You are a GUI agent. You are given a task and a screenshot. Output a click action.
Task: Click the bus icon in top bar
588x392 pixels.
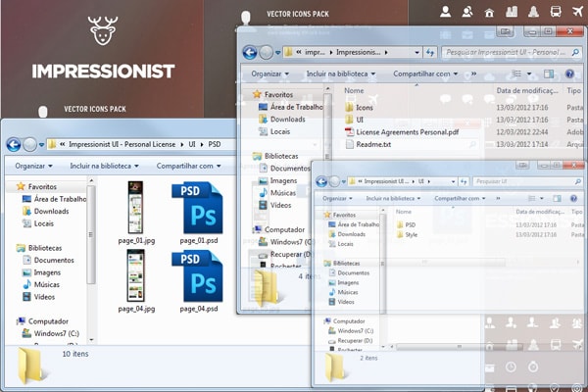coord(556,12)
